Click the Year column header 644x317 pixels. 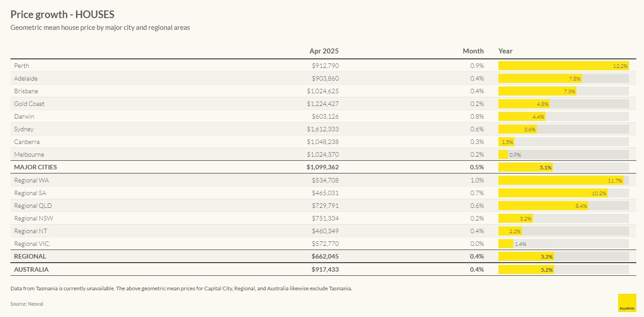(x=505, y=51)
